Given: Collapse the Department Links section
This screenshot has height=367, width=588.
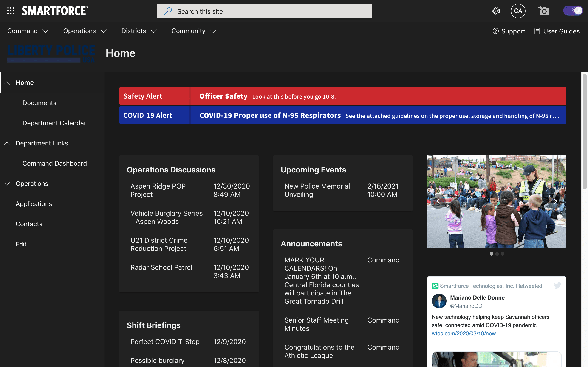Looking at the screenshot, I should pyautogui.click(x=7, y=143).
